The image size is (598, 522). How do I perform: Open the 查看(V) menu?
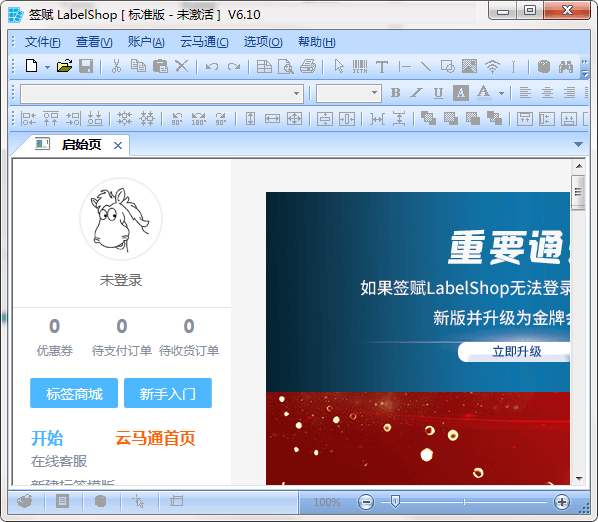point(94,42)
